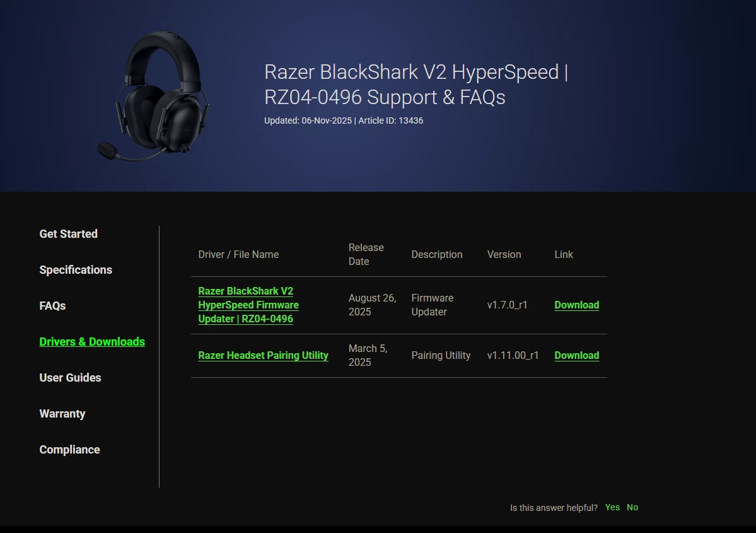
Task: Click the Version column header
Action: click(504, 255)
